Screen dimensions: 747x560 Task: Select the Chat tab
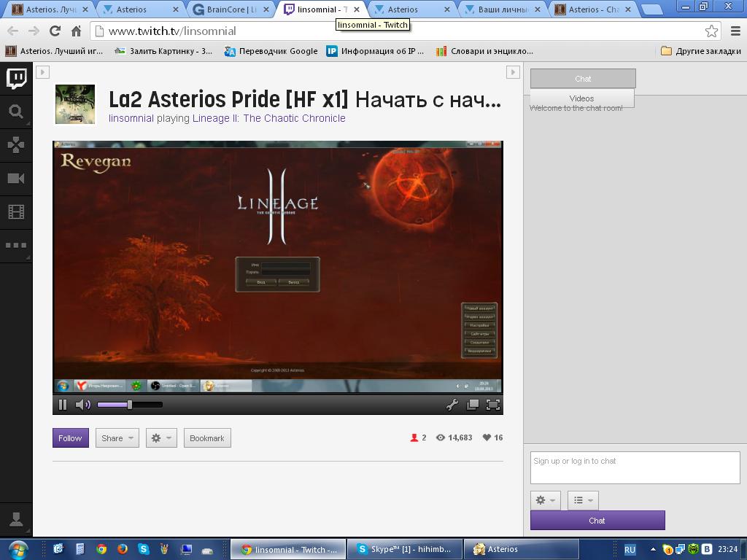[583, 79]
